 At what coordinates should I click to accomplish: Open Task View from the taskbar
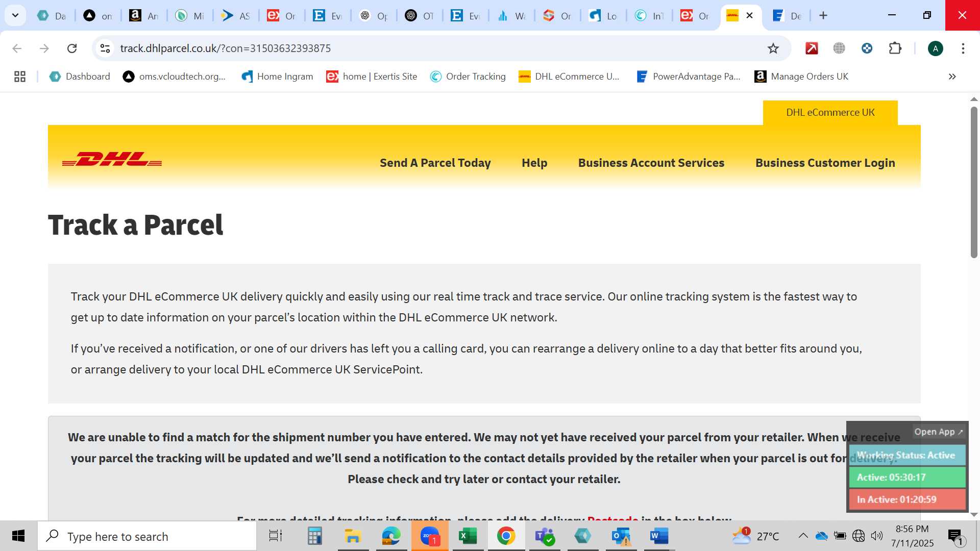[276, 536]
